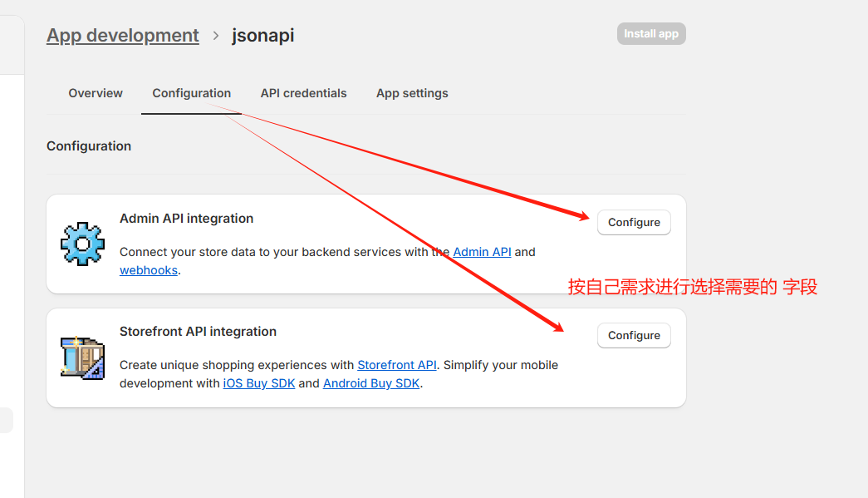
Task: Visit the Android Buy SDK link
Action: 371,383
